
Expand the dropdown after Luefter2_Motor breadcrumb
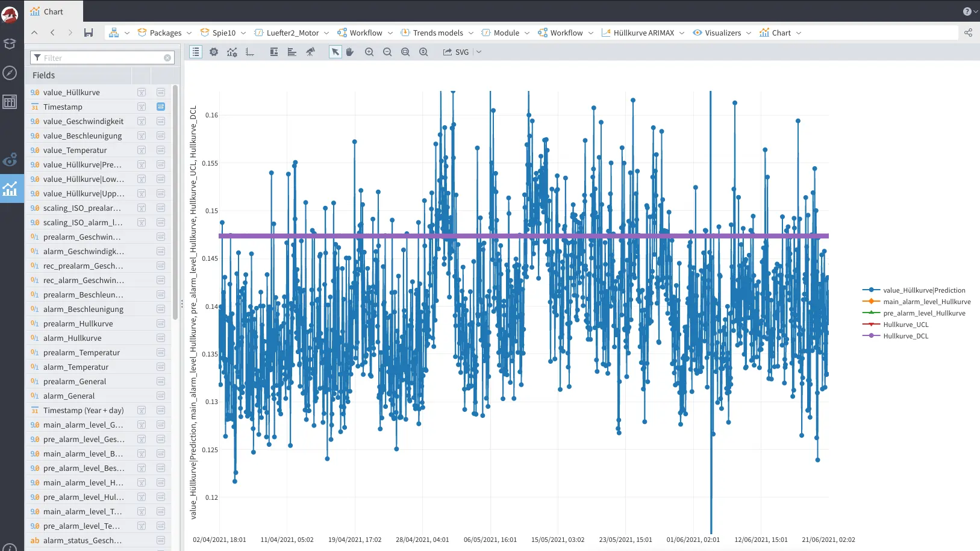tap(326, 33)
